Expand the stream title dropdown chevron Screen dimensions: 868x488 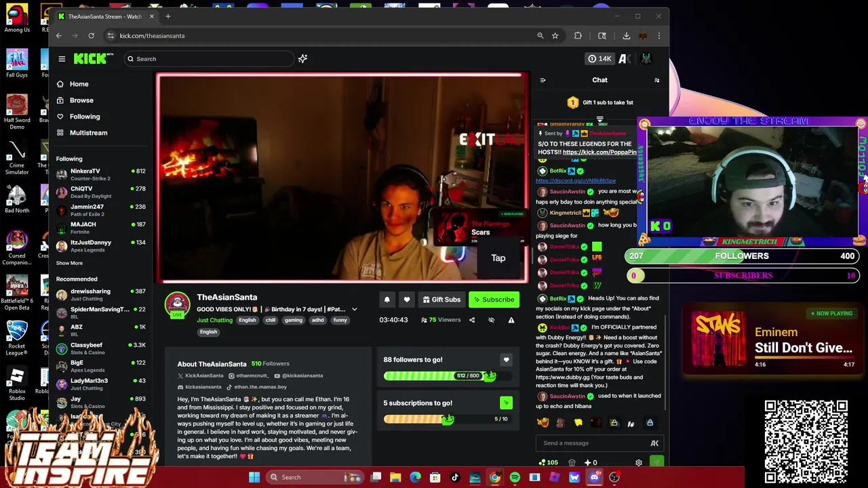[x=354, y=310]
